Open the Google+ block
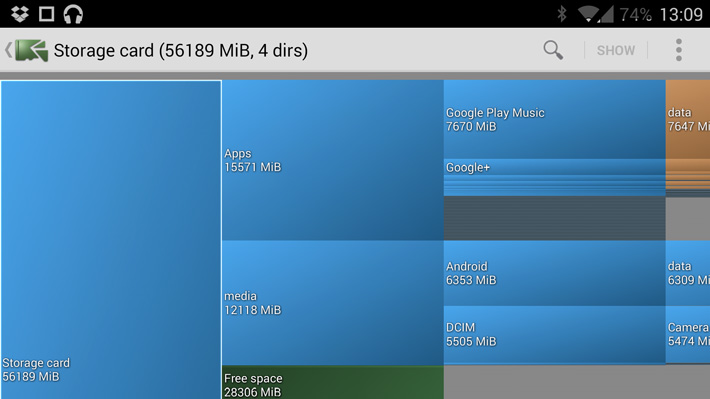 tap(555, 167)
